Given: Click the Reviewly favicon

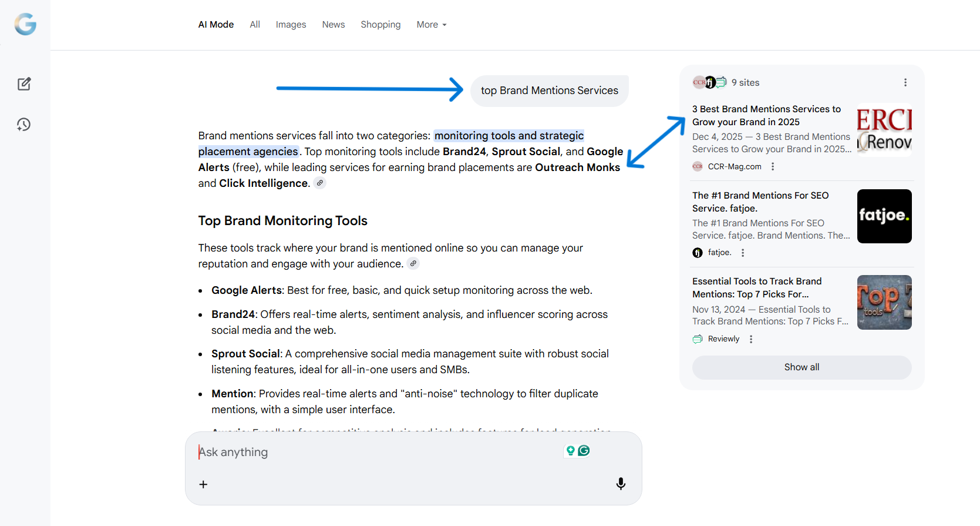Looking at the screenshot, I should click(698, 339).
